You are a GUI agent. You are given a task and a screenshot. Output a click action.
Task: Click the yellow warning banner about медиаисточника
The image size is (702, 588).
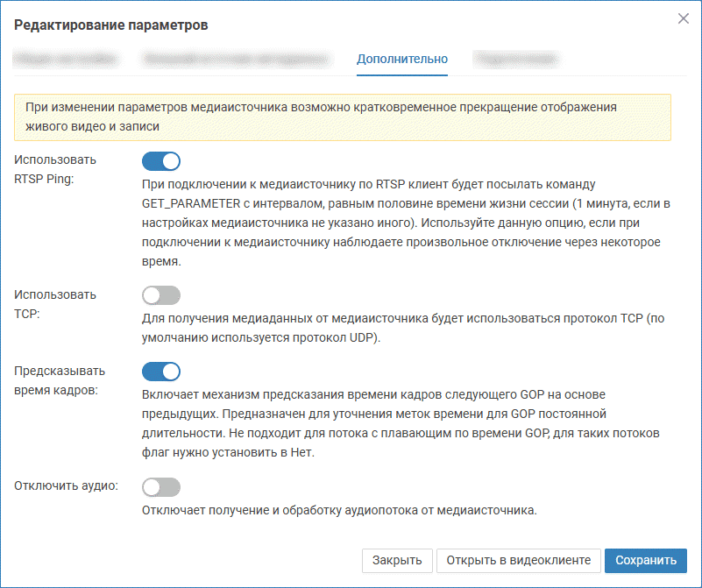click(x=342, y=117)
